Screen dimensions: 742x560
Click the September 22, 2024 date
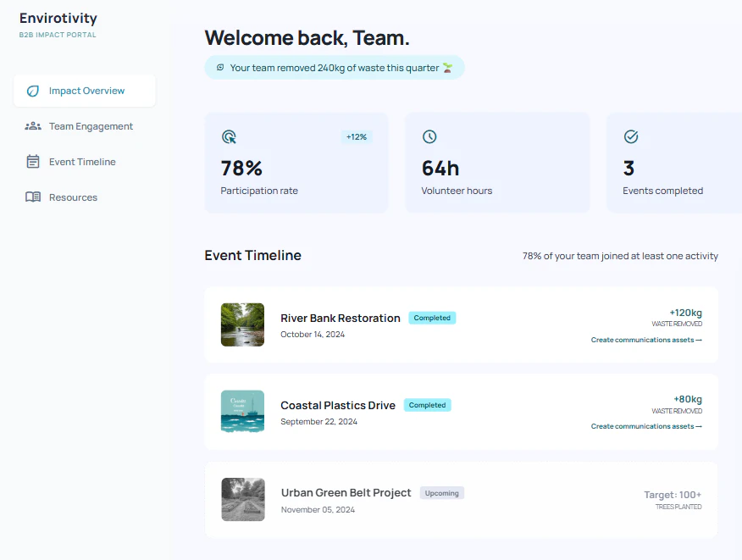click(319, 421)
